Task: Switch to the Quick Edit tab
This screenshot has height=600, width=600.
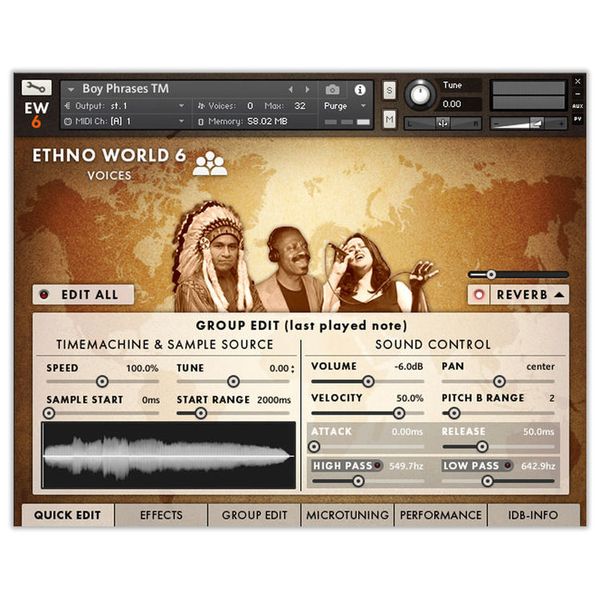Action: pyautogui.click(x=68, y=515)
